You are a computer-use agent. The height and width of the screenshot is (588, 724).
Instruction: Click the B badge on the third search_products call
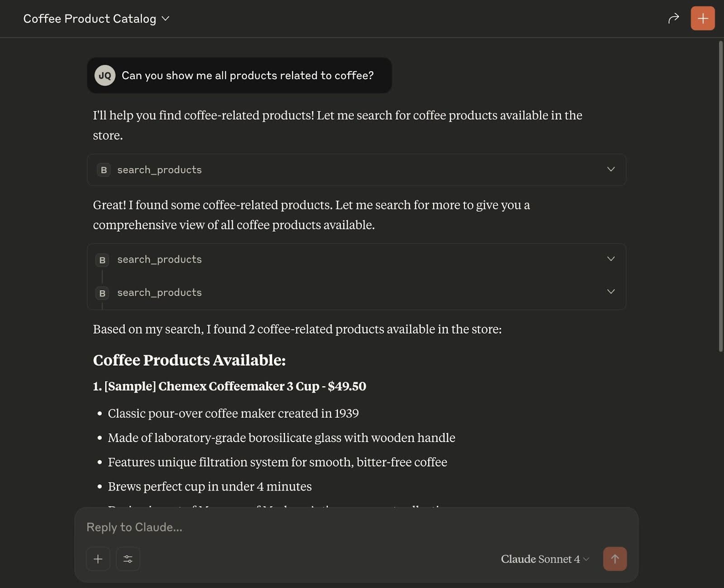click(102, 293)
